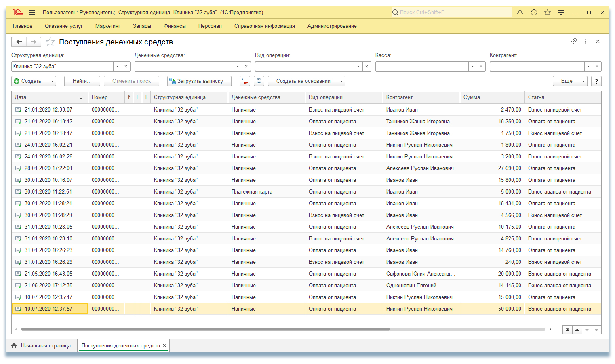Open the three-dots form menu

pos(586,41)
